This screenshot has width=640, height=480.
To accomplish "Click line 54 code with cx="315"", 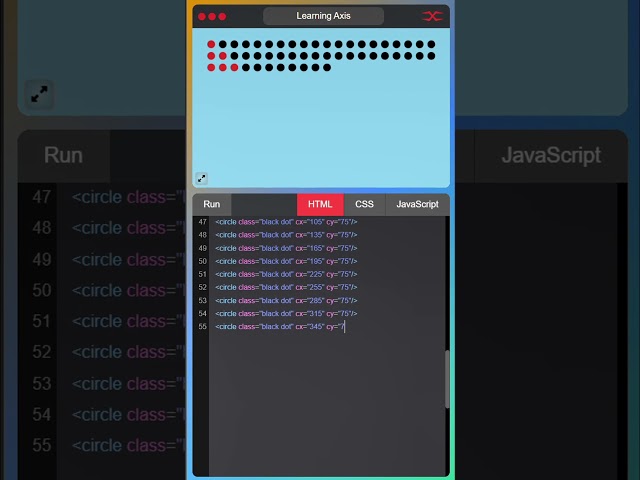I will 286,313.
